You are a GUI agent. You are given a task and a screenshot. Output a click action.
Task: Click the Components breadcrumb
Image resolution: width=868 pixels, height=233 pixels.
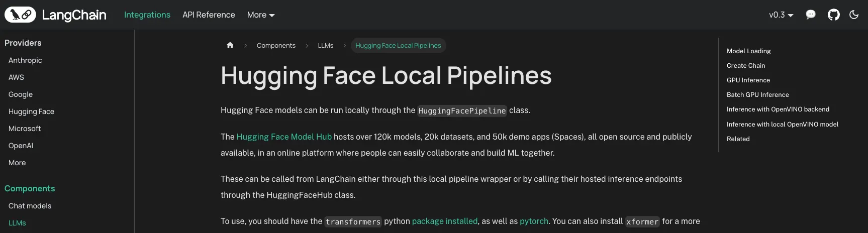click(276, 45)
